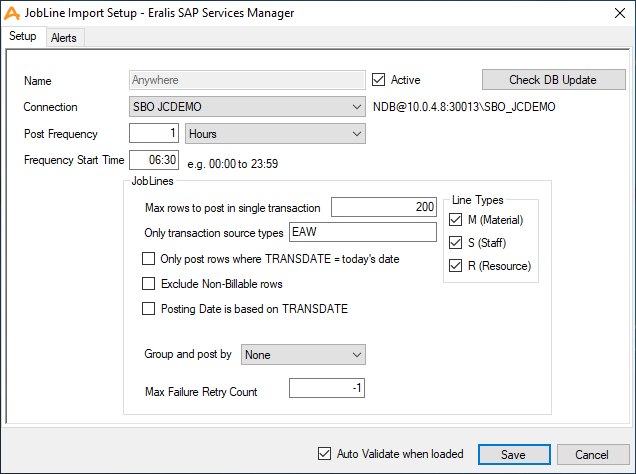Click the Eralis app icon in title bar

pos(12,12)
